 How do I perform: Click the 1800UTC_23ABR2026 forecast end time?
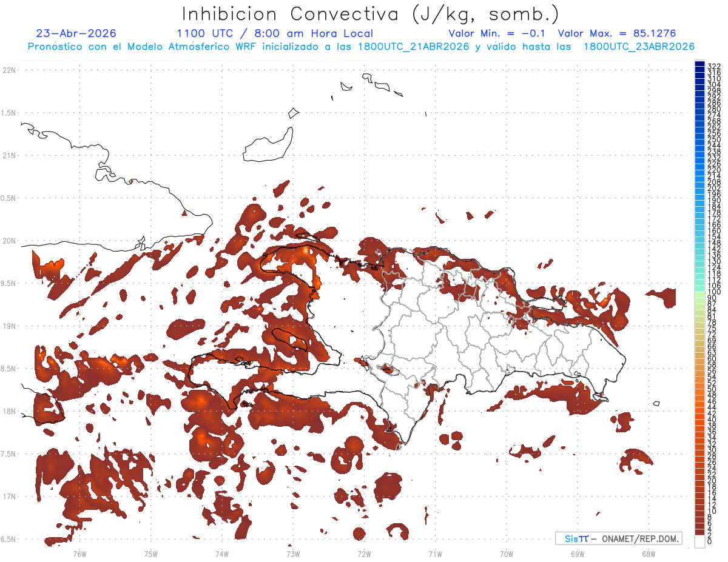tap(639, 47)
